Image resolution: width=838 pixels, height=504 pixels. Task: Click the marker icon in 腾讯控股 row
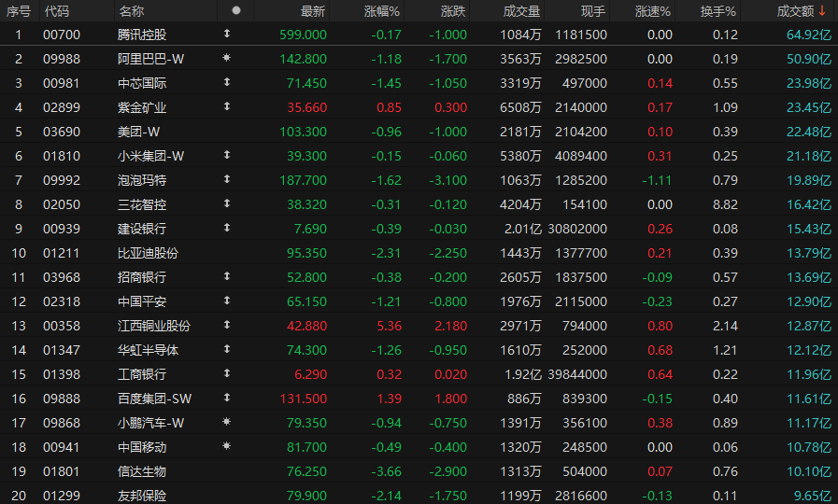coord(227,34)
